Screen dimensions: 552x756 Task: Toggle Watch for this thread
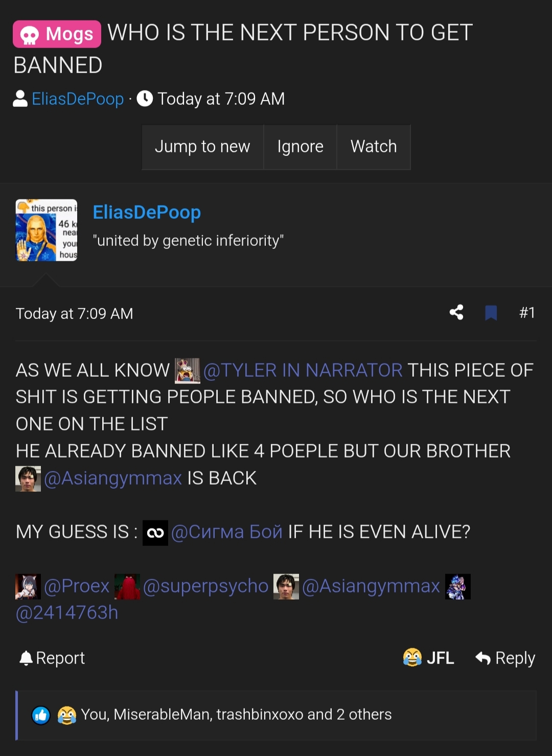coord(374,147)
